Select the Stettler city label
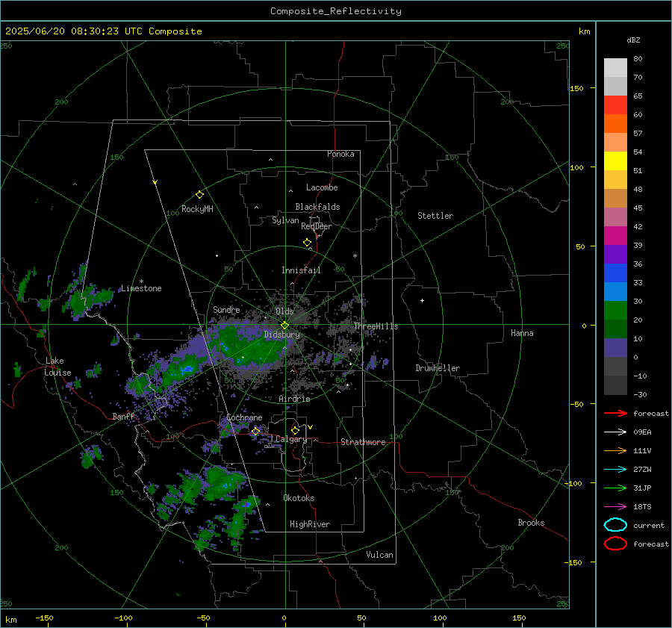Screen dimensions: 672x628 pos(435,216)
